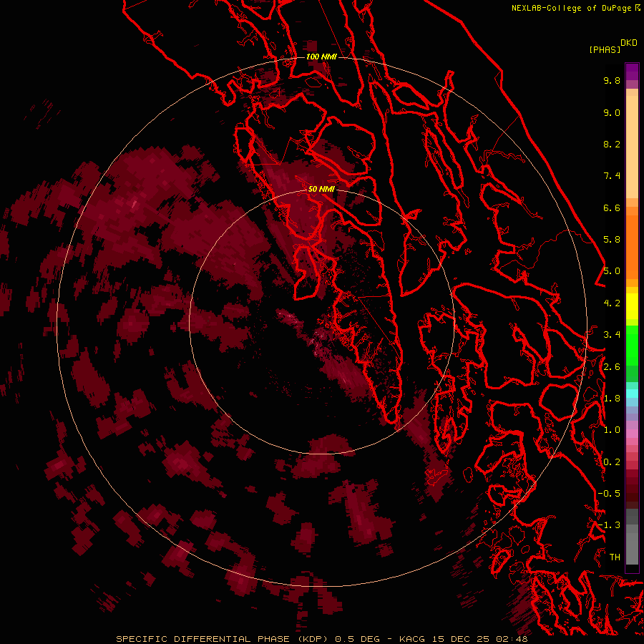Click the -1.3 legend value
Viewport: 644px width, 644px height.
(609, 525)
